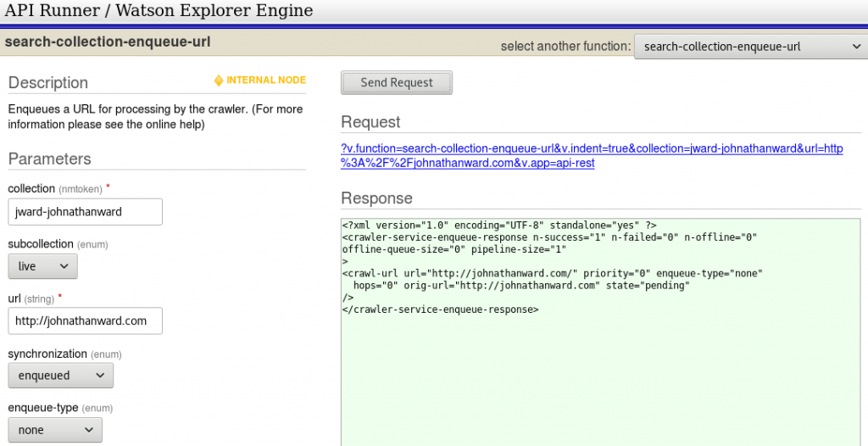This screenshot has width=868, height=446.
Task: Open the select another function dropdown
Action: tap(751, 47)
